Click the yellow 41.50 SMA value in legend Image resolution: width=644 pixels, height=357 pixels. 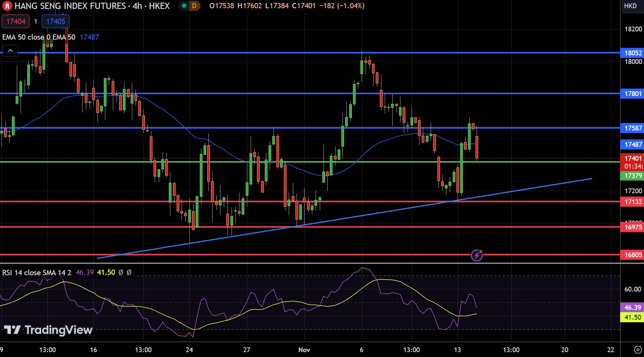106,273
